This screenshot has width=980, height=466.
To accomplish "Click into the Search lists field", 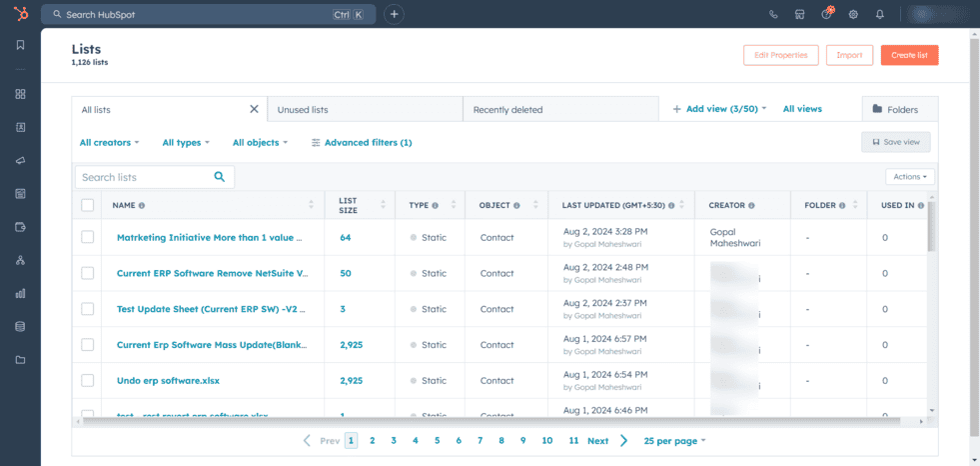I will coord(145,177).
